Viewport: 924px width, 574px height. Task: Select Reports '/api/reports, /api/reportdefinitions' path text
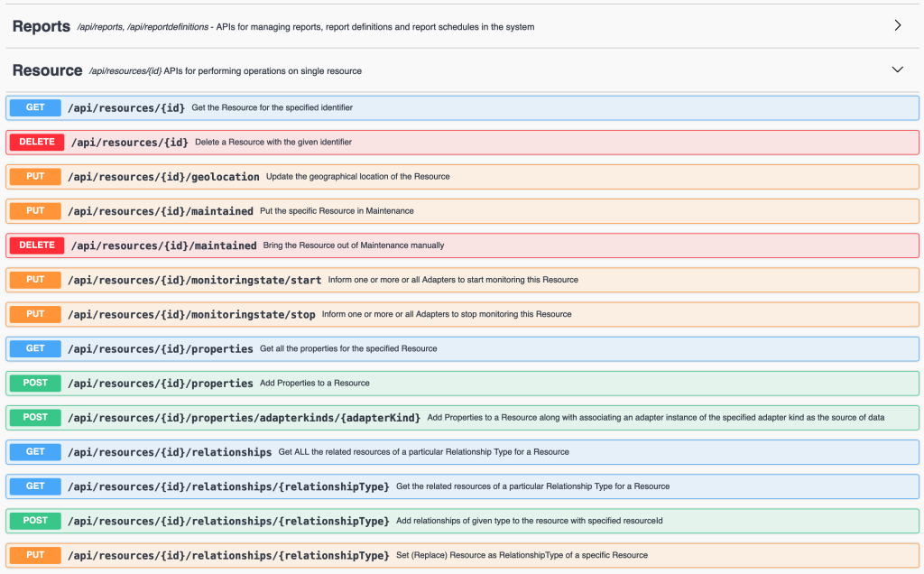tap(143, 27)
